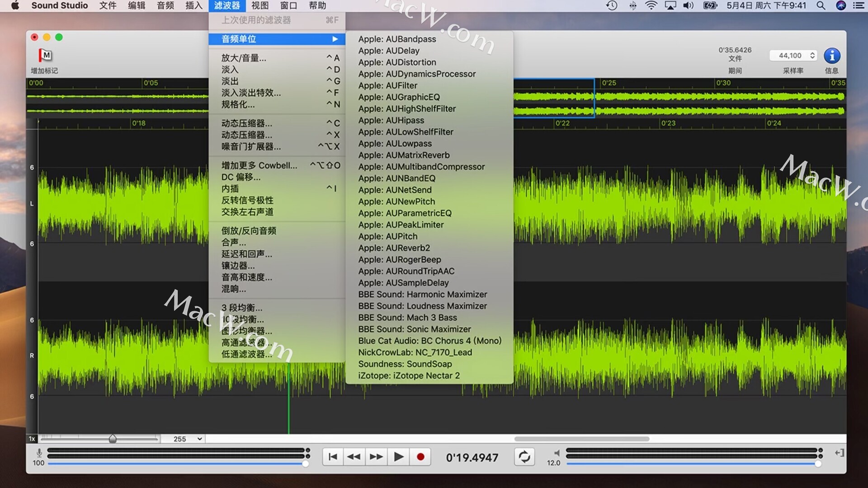Click the speaker output volume icon
This screenshot has width=868, height=488.
557,453
